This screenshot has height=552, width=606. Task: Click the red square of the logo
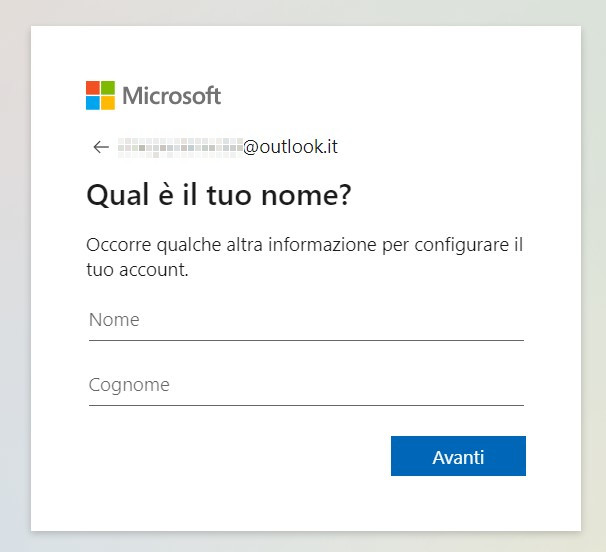(93, 88)
